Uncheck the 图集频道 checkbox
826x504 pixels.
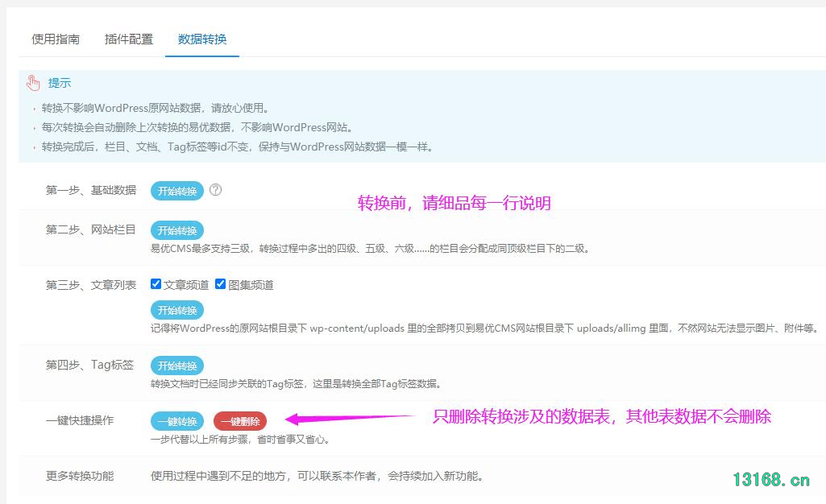[220, 284]
